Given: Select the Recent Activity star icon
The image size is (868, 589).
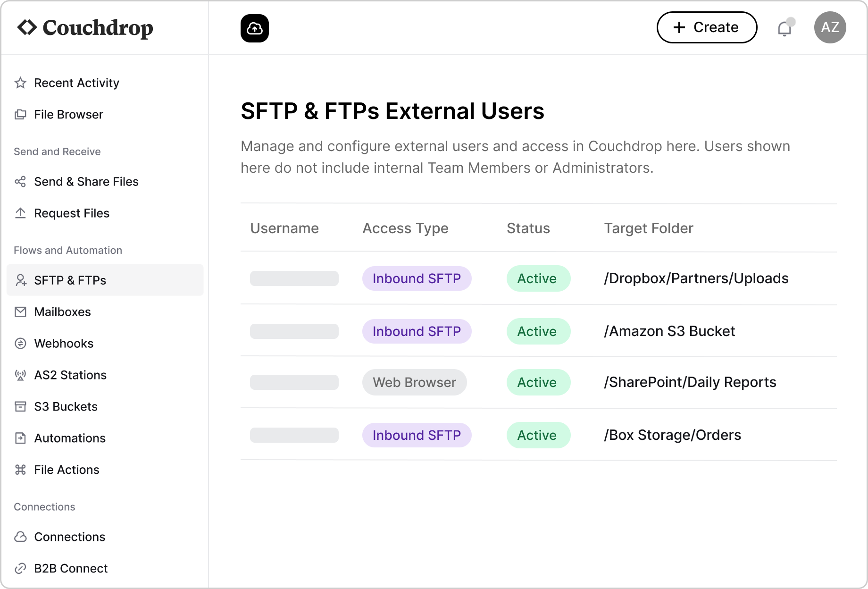Looking at the screenshot, I should 20,83.
